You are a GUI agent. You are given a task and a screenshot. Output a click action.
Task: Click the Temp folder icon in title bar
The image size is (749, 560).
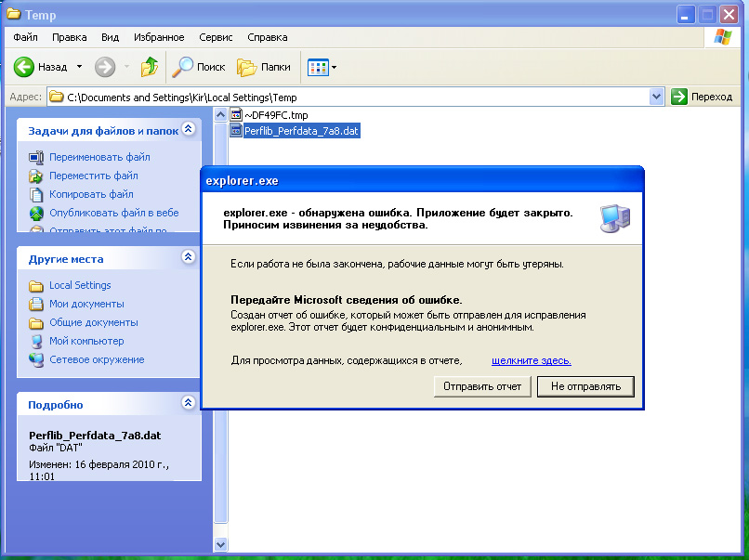(13, 14)
